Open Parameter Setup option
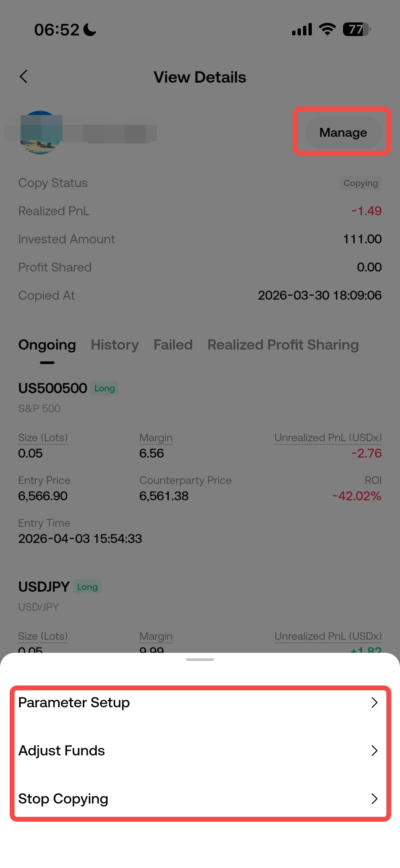The height and width of the screenshot is (868, 400). tap(74, 702)
